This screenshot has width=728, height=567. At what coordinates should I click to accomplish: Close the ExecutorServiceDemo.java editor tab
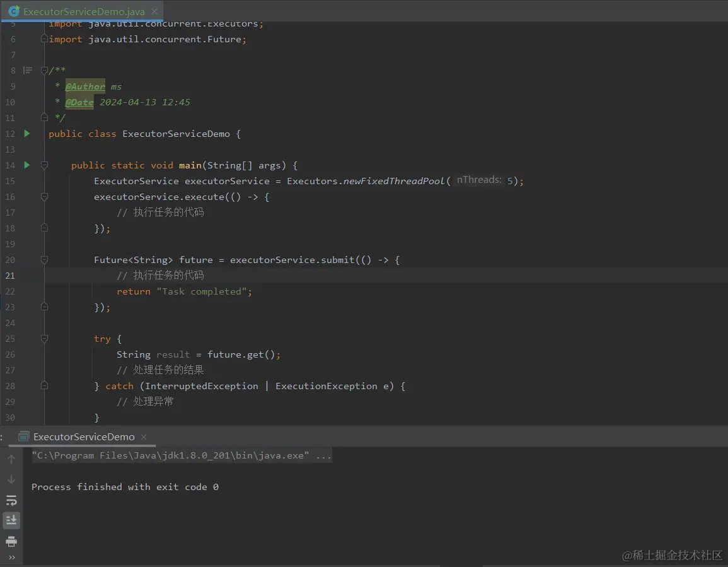click(154, 11)
